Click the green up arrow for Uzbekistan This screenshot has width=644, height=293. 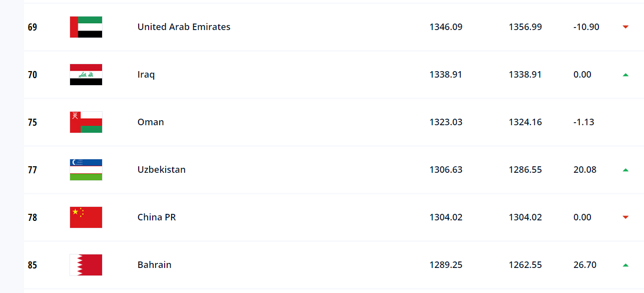coord(625,170)
